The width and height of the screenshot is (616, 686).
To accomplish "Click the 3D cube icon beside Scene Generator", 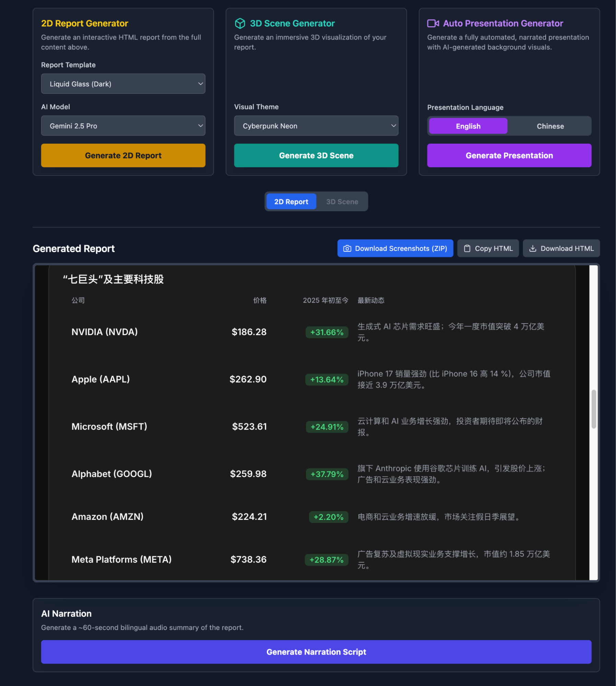I will click(x=240, y=23).
